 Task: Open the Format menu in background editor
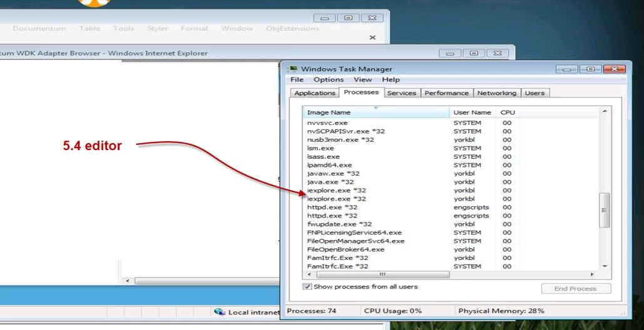(x=194, y=28)
